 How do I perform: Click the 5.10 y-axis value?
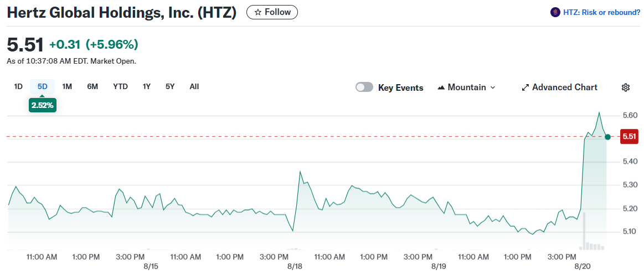click(630, 232)
